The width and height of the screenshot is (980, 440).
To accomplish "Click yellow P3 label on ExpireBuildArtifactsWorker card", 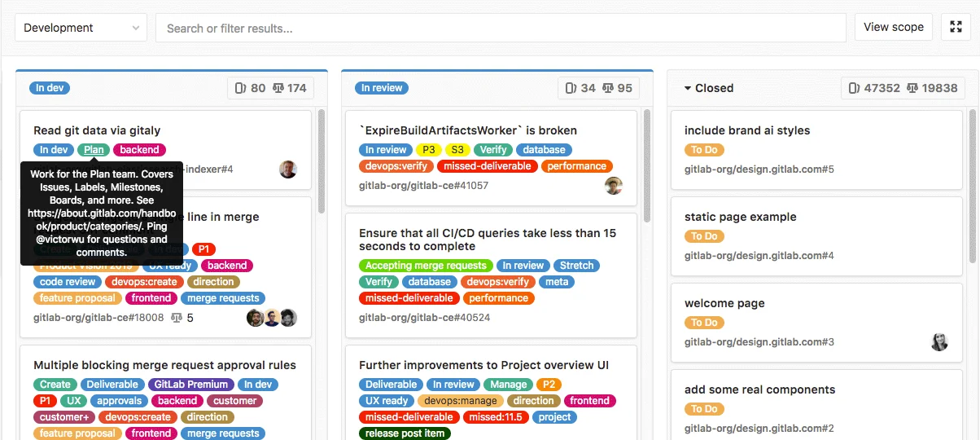I will (x=428, y=150).
